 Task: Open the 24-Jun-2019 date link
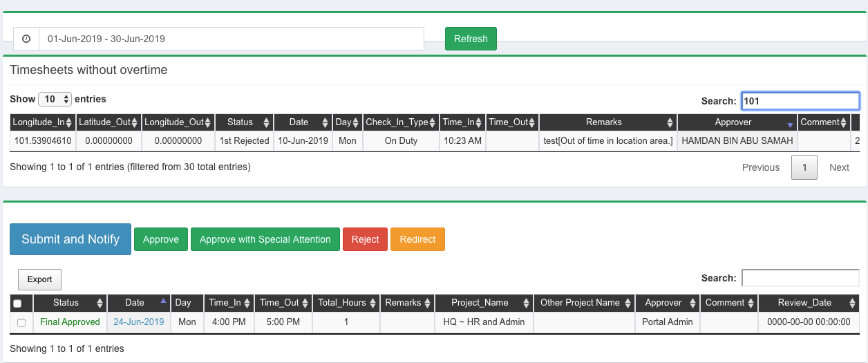(x=139, y=322)
